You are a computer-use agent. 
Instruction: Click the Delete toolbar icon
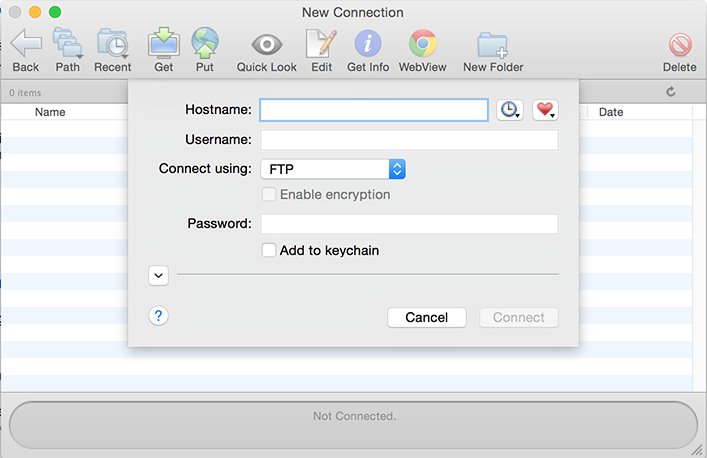(679, 45)
